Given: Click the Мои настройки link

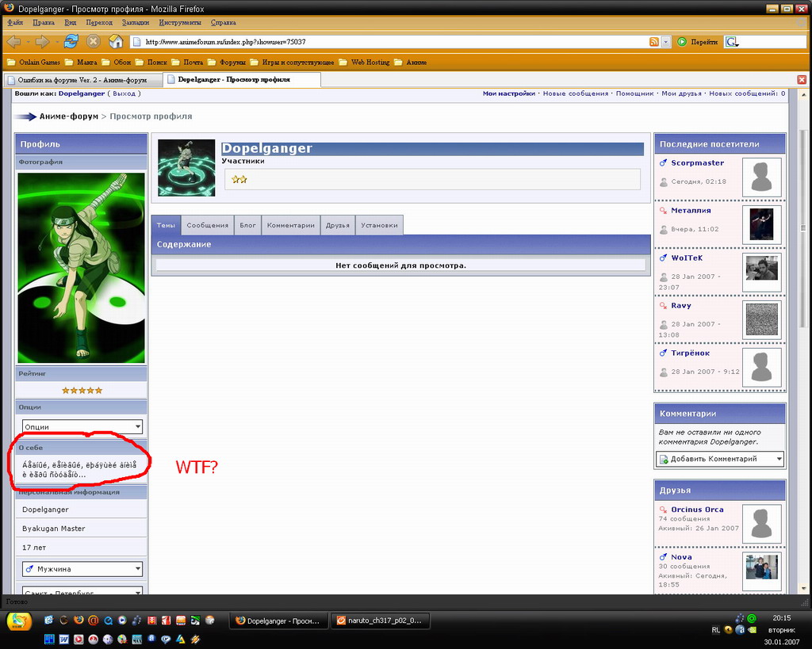Looking at the screenshot, I should pyautogui.click(x=509, y=94).
